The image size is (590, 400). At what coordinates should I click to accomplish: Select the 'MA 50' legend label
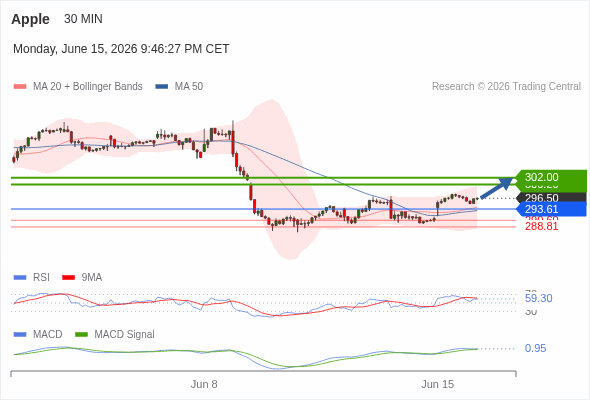coord(189,87)
